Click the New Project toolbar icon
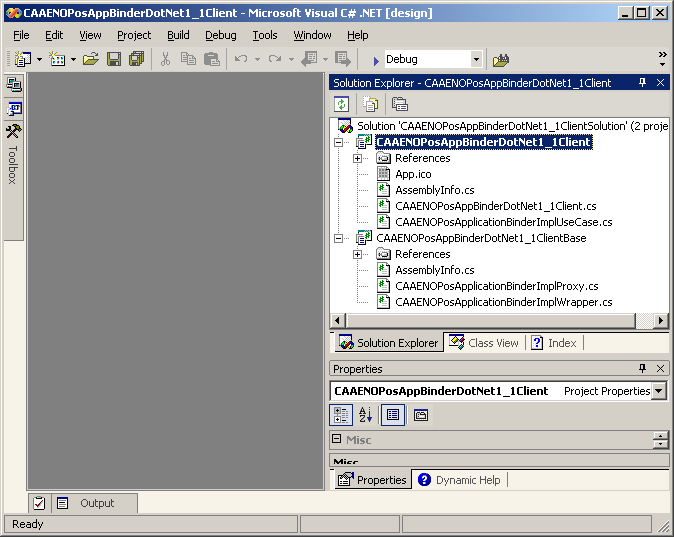The height and width of the screenshot is (537, 674). [x=22, y=59]
